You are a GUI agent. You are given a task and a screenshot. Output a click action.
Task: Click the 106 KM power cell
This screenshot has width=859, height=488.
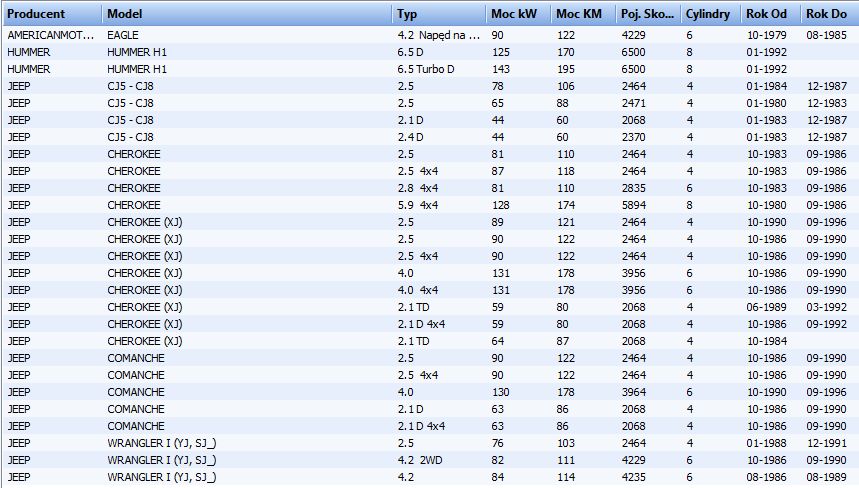pos(566,86)
